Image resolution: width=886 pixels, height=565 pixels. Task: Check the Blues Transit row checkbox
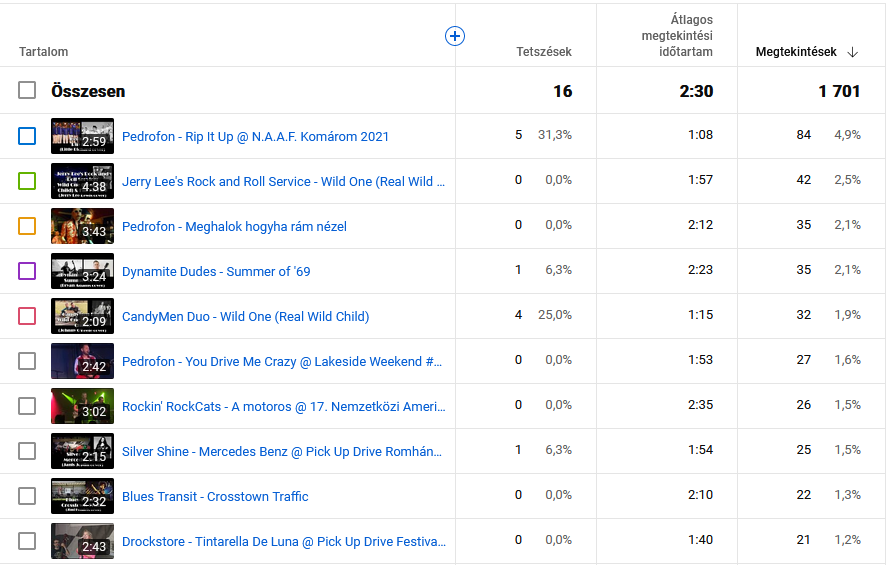tap(27, 496)
